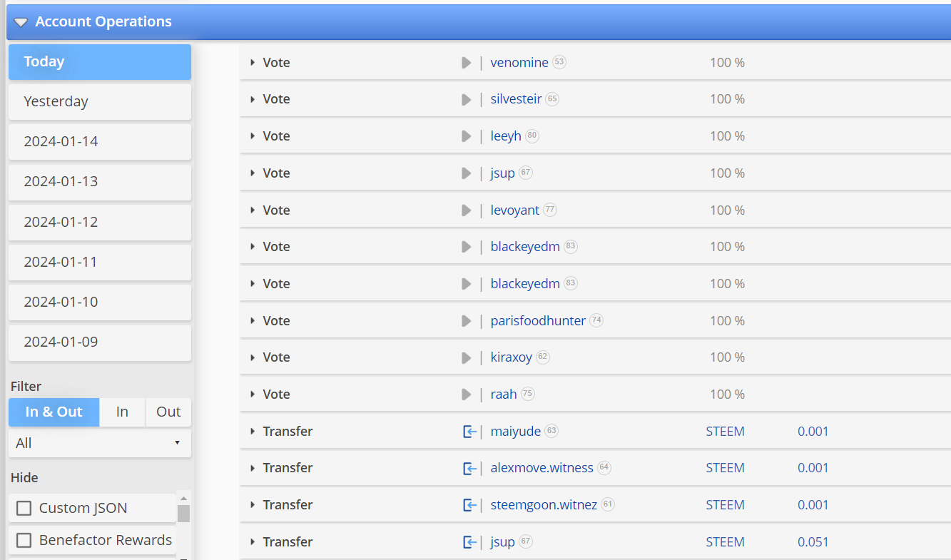
Task: Select the In & Out filter
Action: [x=54, y=412]
